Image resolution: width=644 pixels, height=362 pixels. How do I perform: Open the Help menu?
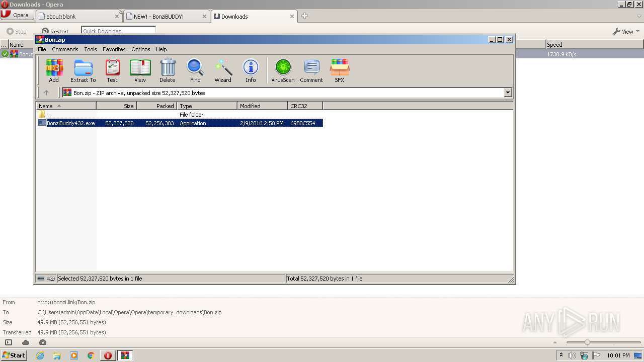162,49
